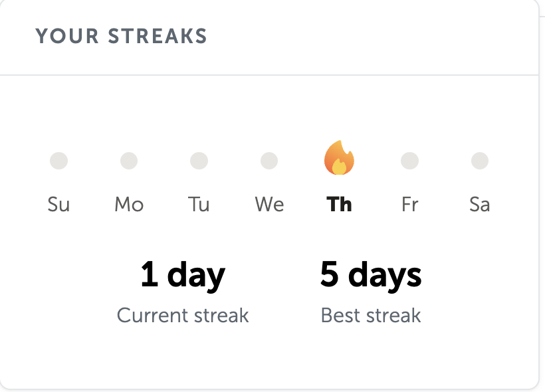This screenshot has height=392, width=545.
Task: Click the grey dot above Fr
Action: (x=410, y=161)
